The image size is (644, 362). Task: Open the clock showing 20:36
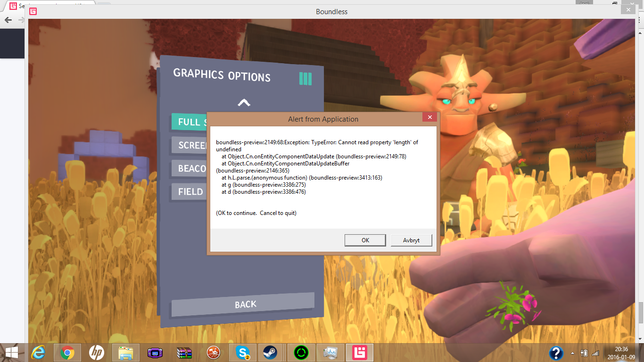pyautogui.click(x=621, y=353)
